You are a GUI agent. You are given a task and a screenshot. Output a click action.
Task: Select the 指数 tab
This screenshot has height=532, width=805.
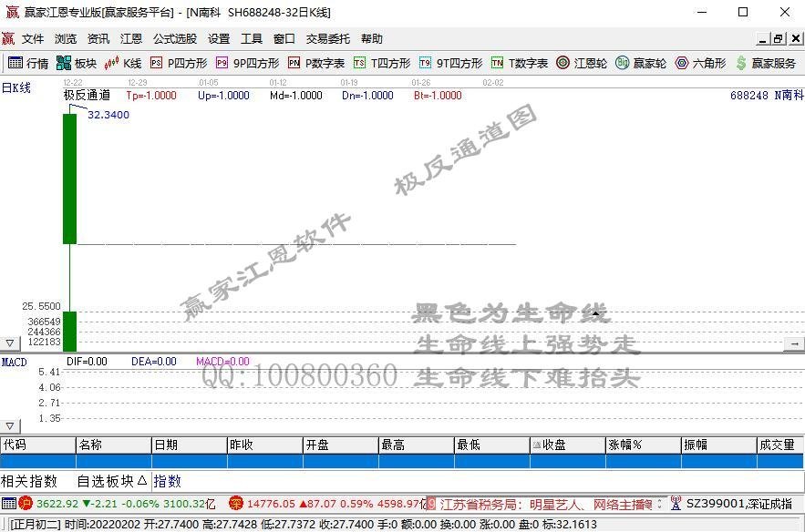168,481
